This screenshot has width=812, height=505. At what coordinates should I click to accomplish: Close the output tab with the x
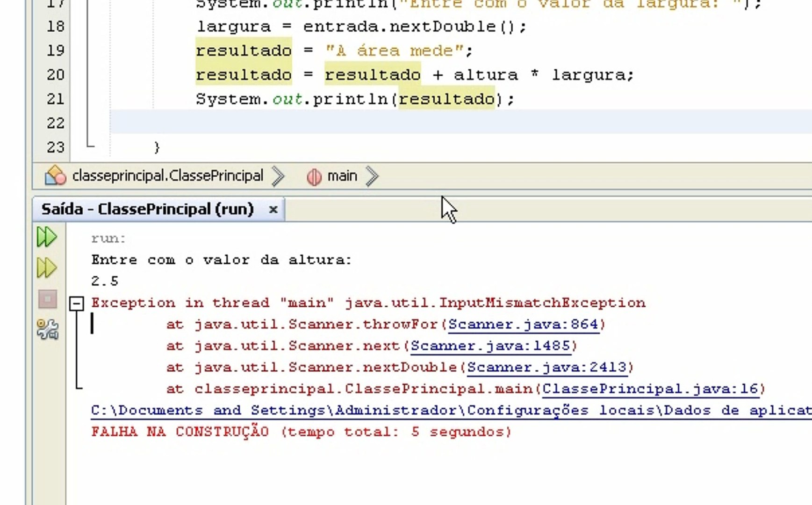273,210
